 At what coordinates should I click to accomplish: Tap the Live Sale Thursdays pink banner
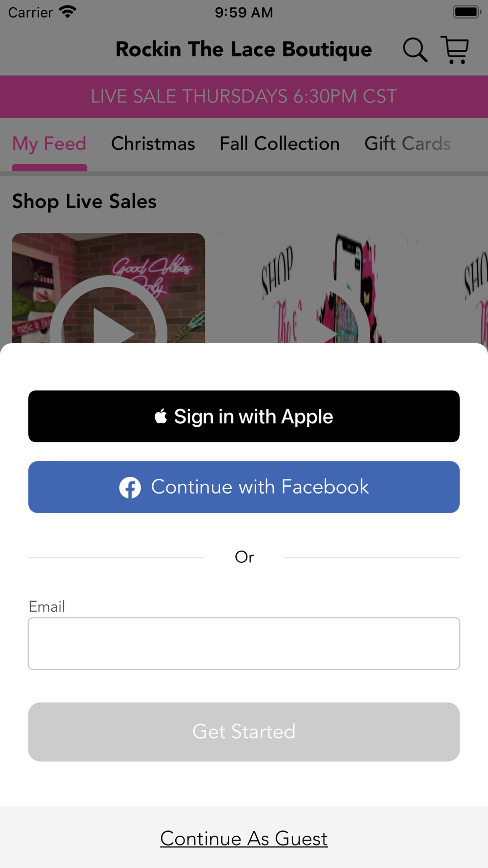[244, 97]
